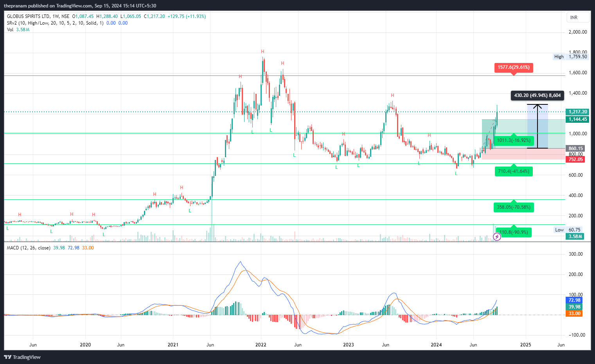Click the 2023 time axis label
The height and width of the screenshot is (364, 595).
(x=349, y=345)
